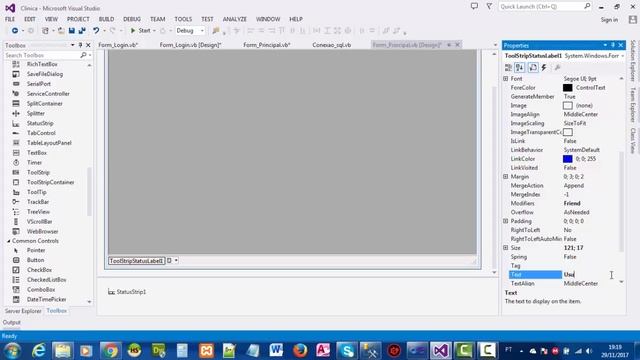
Task: Open Google Chrome from taskbar
Action: tap(110, 351)
